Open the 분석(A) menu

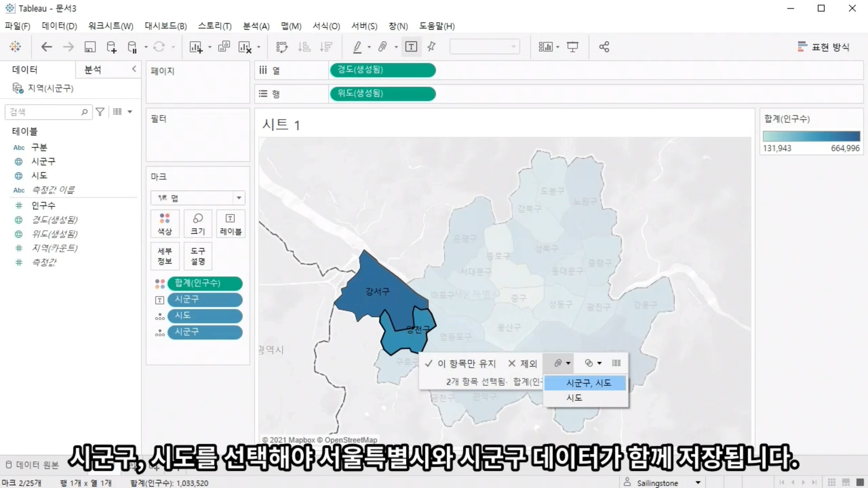tap(256, 26)
